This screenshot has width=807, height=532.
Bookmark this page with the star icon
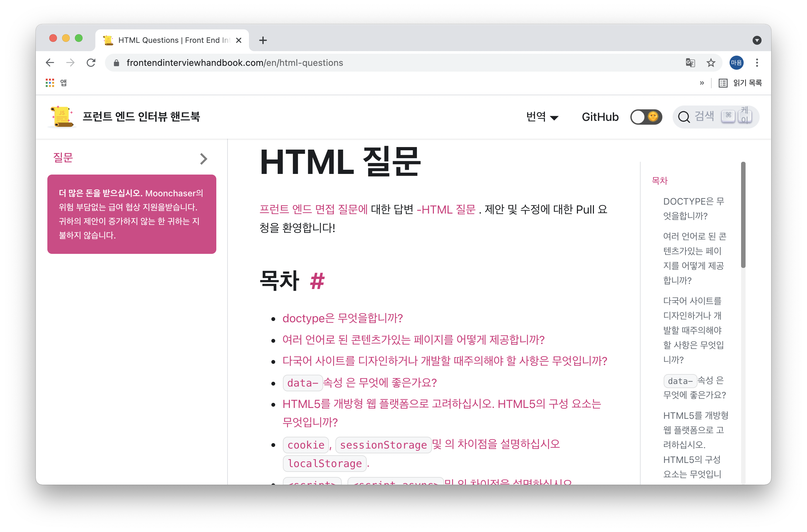click(711, 63)
